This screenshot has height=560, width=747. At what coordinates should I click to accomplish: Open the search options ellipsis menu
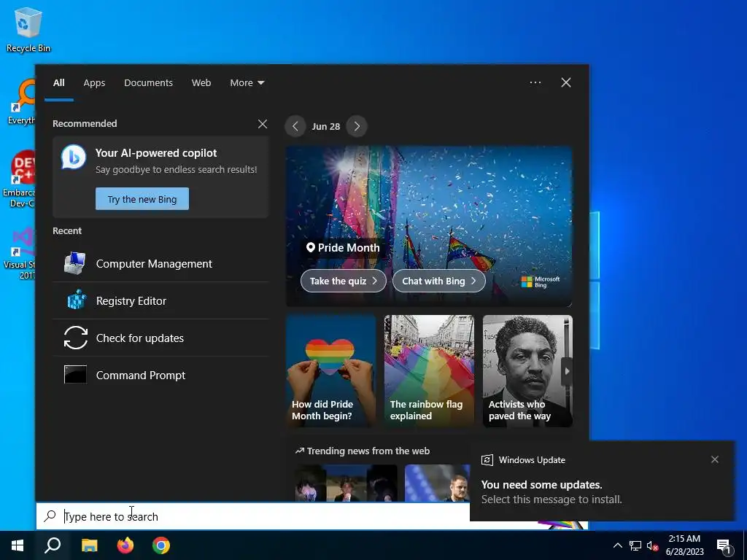click(535, 82)
